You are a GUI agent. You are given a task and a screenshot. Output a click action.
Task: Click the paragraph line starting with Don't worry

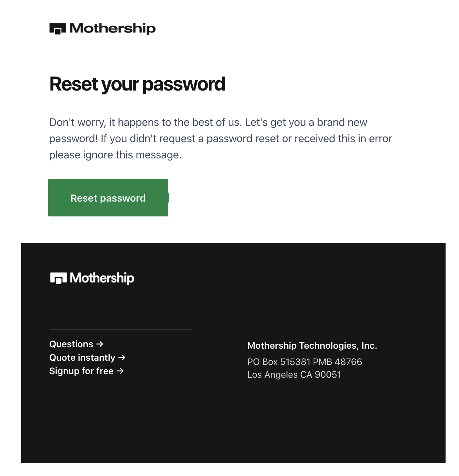click(208, 122)
